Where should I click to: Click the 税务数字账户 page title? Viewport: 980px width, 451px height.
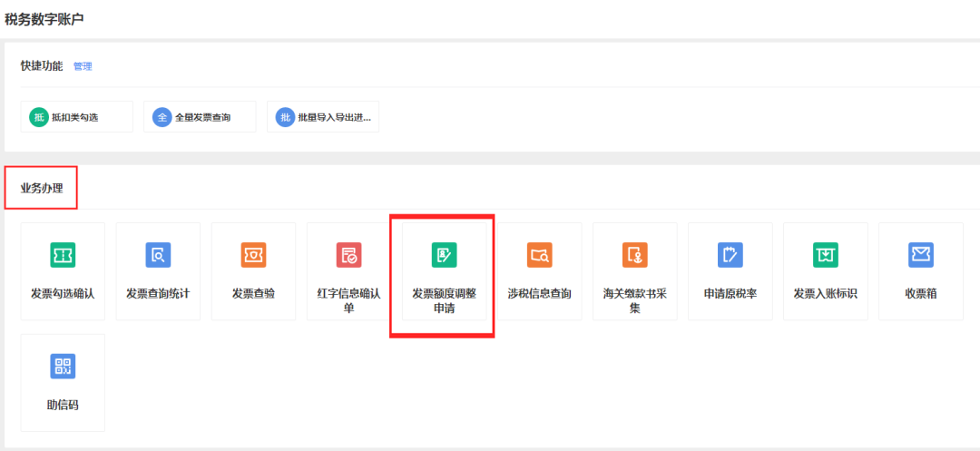tap(44, 19)
